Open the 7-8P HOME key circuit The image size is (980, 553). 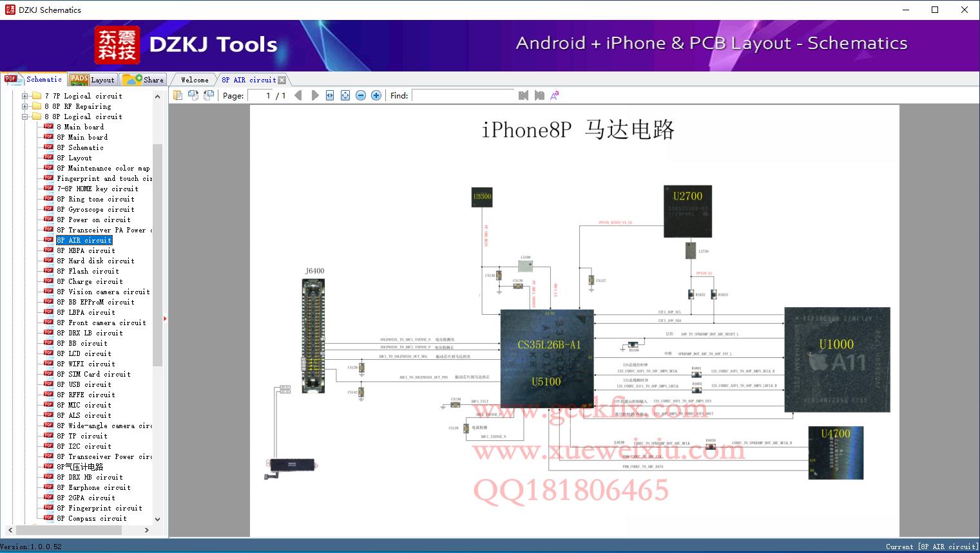[x=97, y=189]
